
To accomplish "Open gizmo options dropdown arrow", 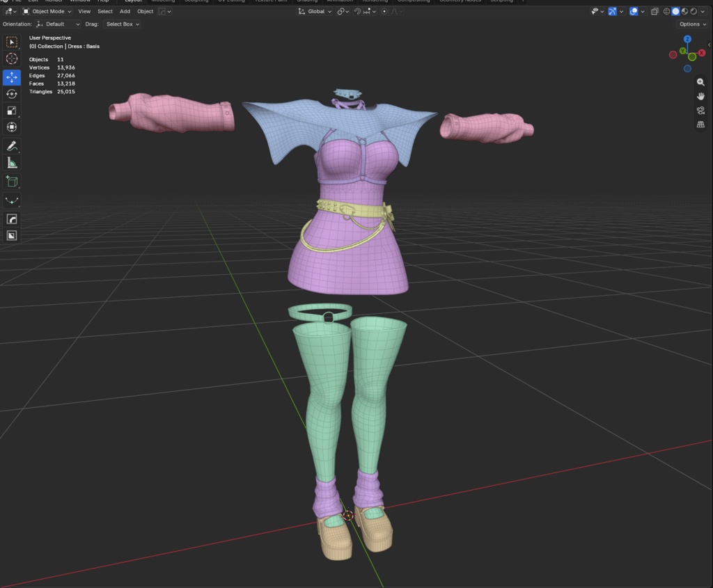I will (621, 11).
